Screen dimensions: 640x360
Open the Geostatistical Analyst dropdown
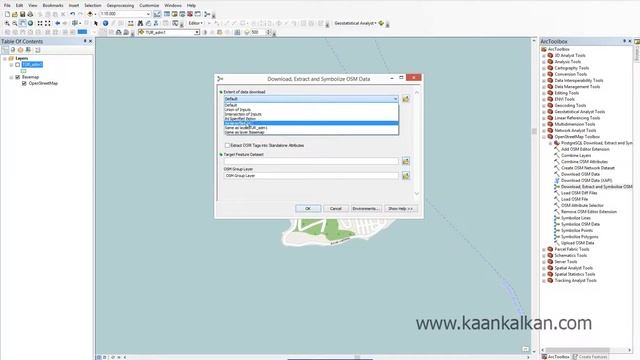pyautogui.click(x=355, y=23)
